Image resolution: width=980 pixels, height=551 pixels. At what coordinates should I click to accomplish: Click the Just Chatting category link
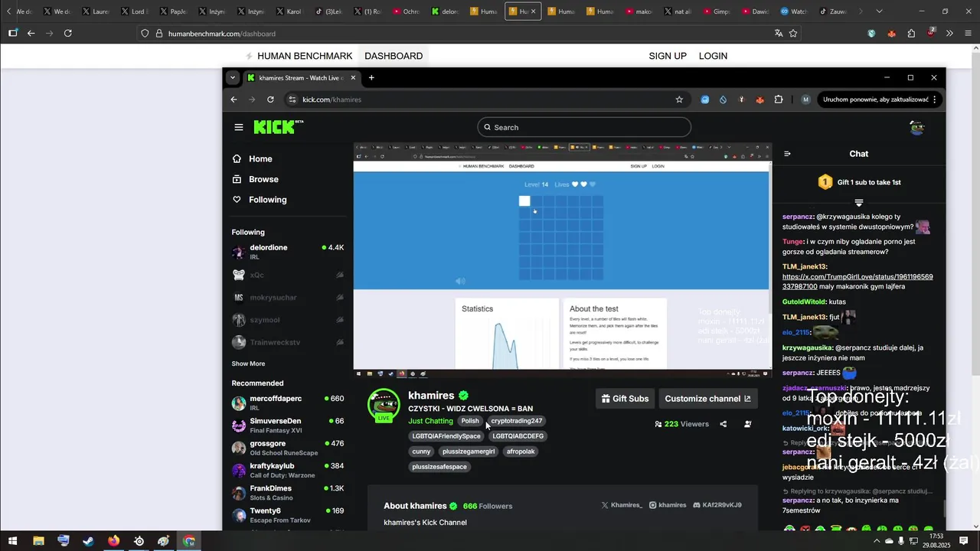click(x=430, y=421)
